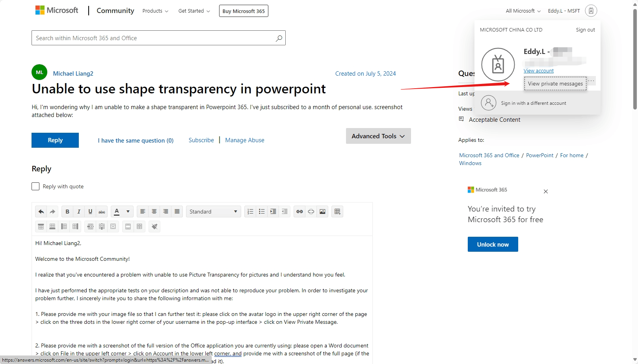Check the Reply with quote box

[35, 186]
